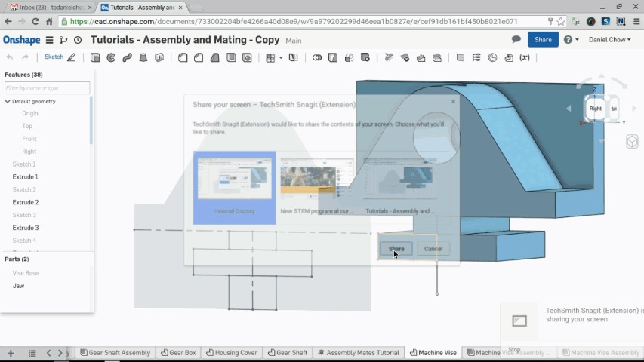
Task: Select the Front plane in feature list
Action: click(29, 139)
